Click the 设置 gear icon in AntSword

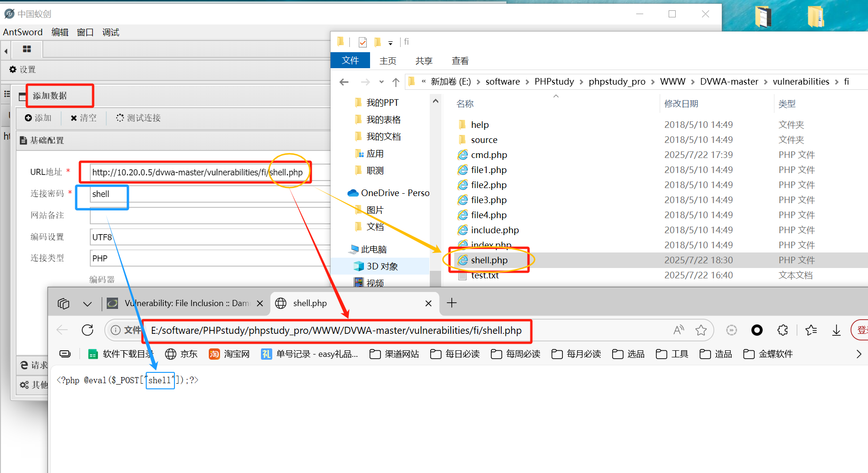coord(13,69)
